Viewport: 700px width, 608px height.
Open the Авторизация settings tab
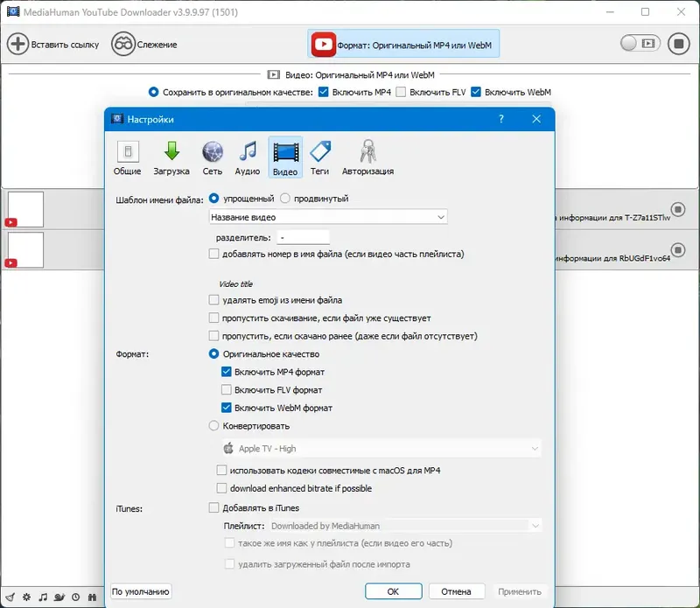[367, 157]
